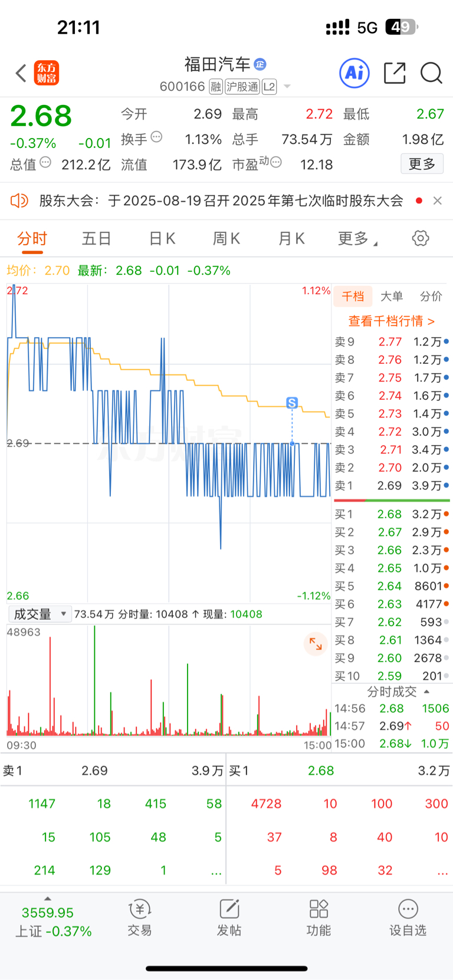Tap the blue verified badge next to 福田汽车
Viewport: 453px width, 980px height.
coord(260,64)
